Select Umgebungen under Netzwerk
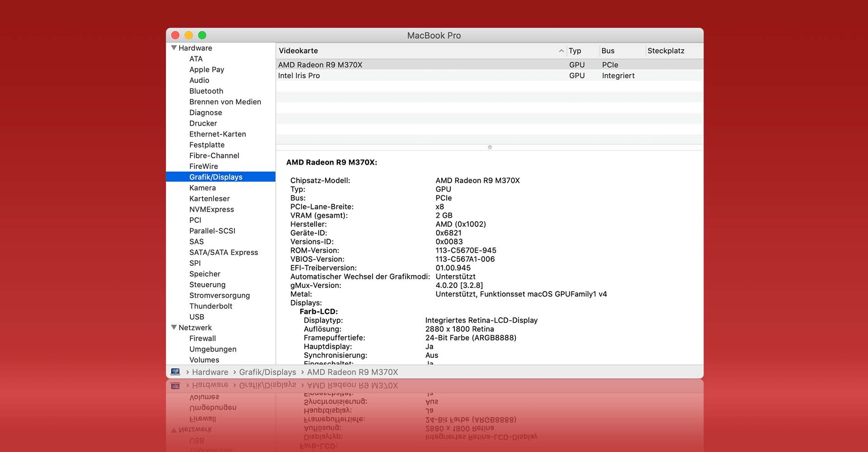 [x=212, y=349]
